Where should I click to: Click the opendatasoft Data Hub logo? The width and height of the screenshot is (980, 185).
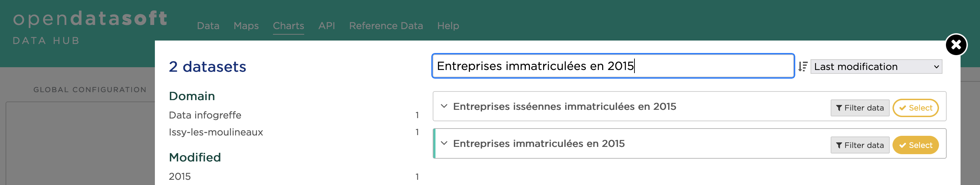[90, 27]
